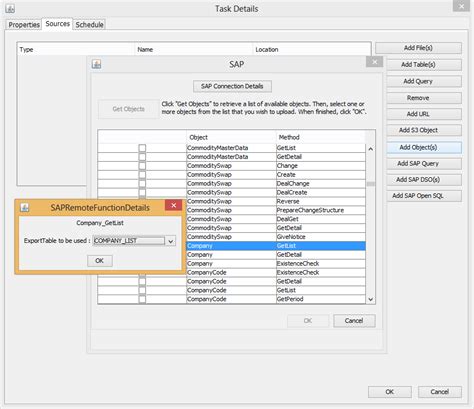The image size is (474, 409).
Task: Select the Company GetDetail method cell
Action: 321,255
